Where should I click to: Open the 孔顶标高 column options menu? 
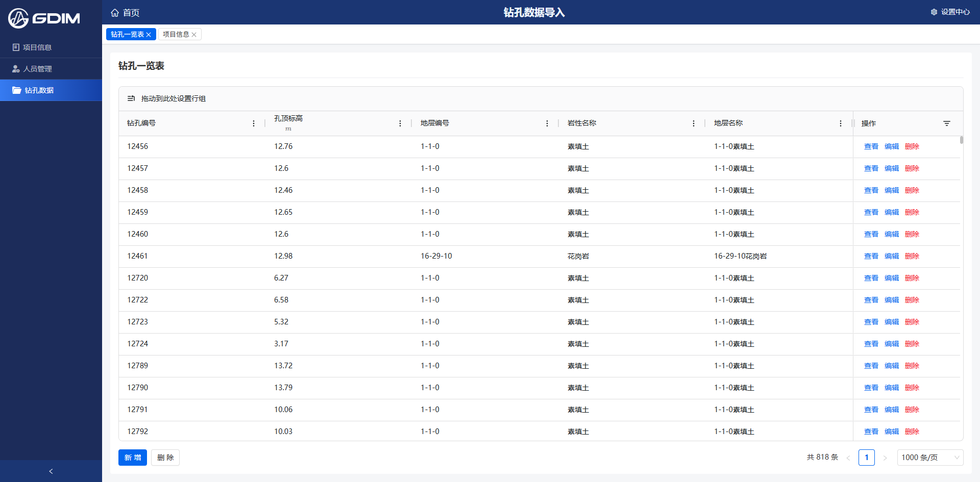[400, 123]
